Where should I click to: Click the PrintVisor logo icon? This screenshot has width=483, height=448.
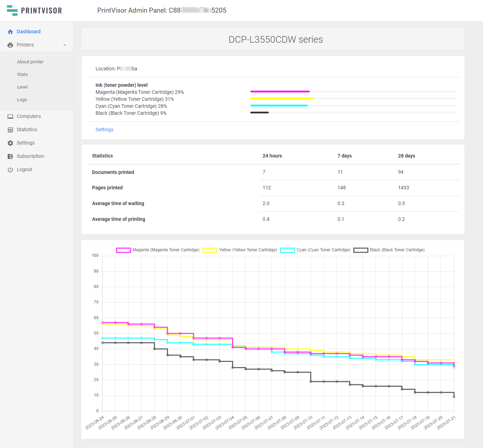point(12,10)
